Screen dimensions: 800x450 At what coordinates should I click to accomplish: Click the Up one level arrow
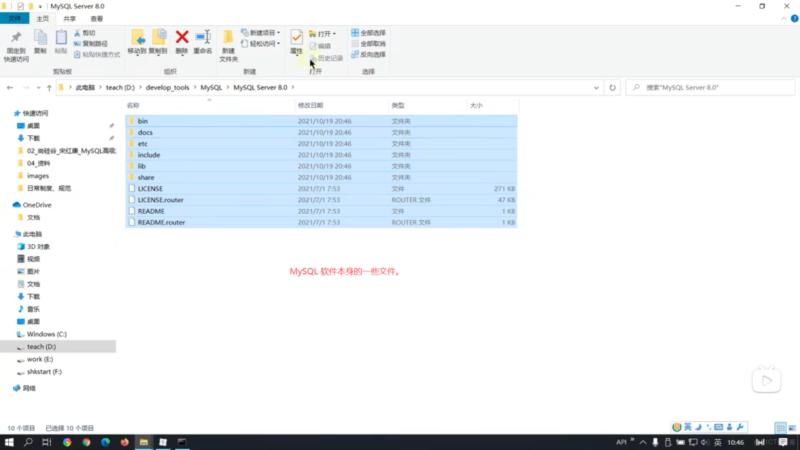pyautogui.click(x=49, y=88)
